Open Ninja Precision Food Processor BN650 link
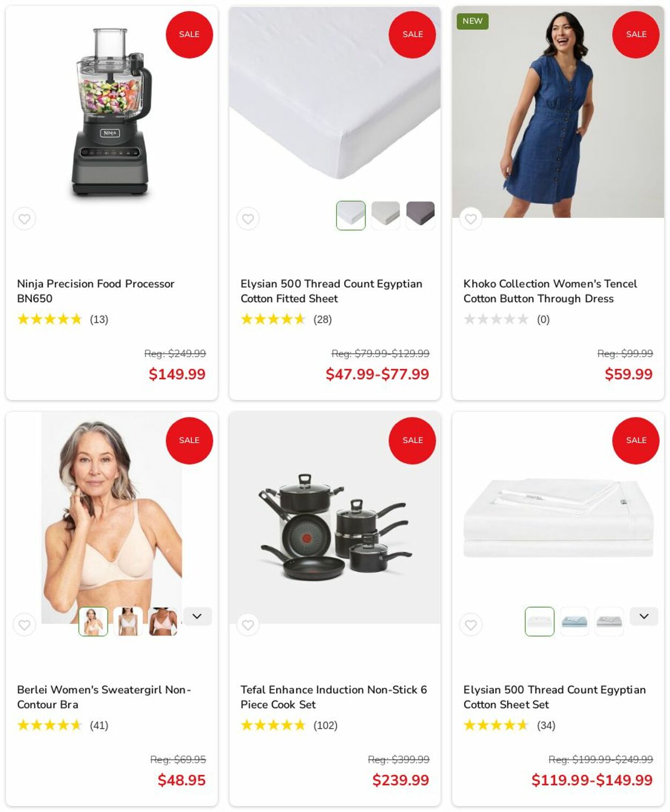Viewport: 670px width, 812px height. point(95,291)
